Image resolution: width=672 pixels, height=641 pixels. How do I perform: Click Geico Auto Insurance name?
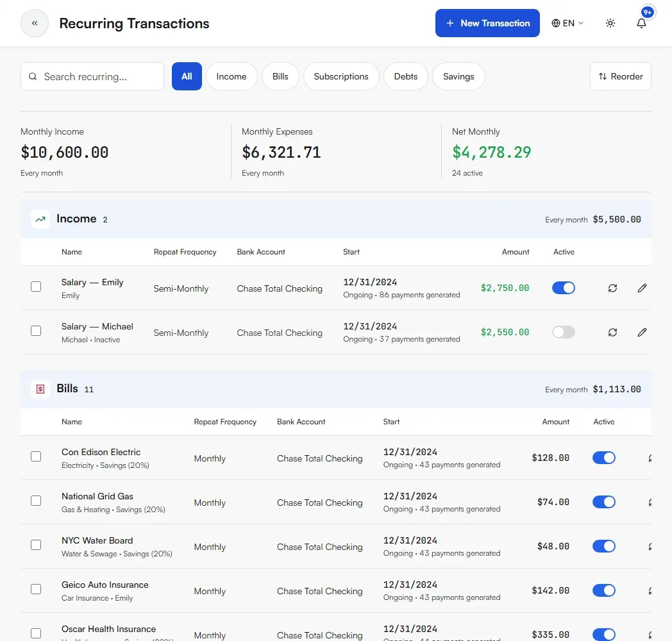105,585
